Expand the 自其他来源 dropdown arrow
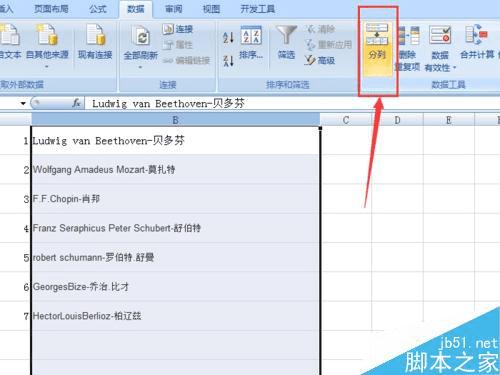This screenshot has height=375, width=500. [x=47, y=67]
